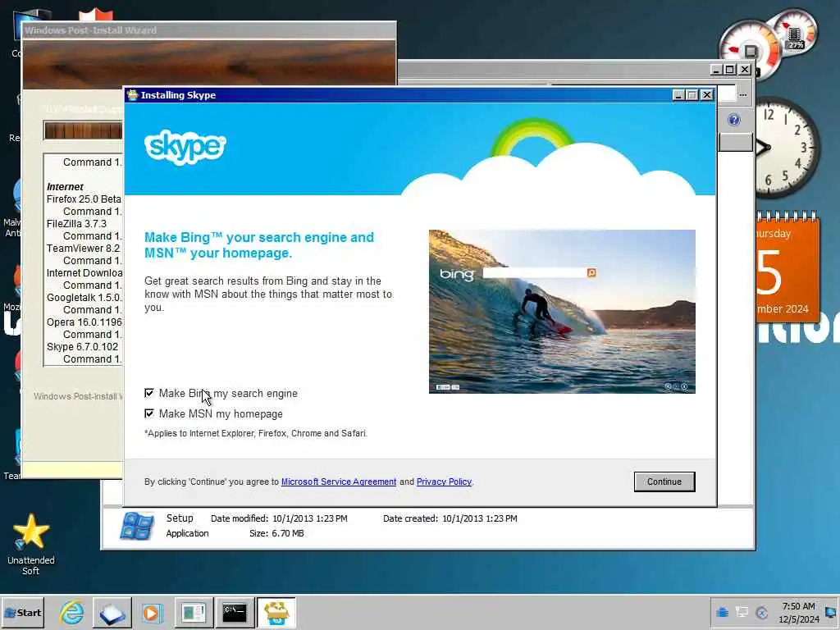Open the Start menu

point(22,612)
